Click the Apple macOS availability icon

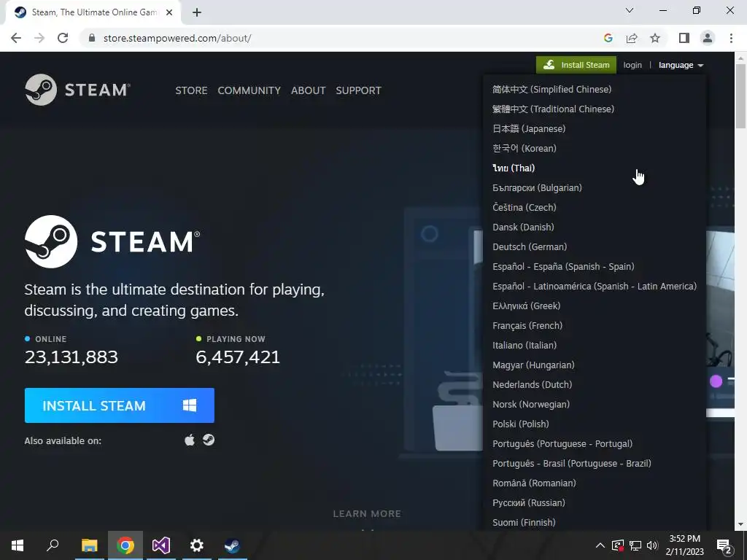pos(190,440)
